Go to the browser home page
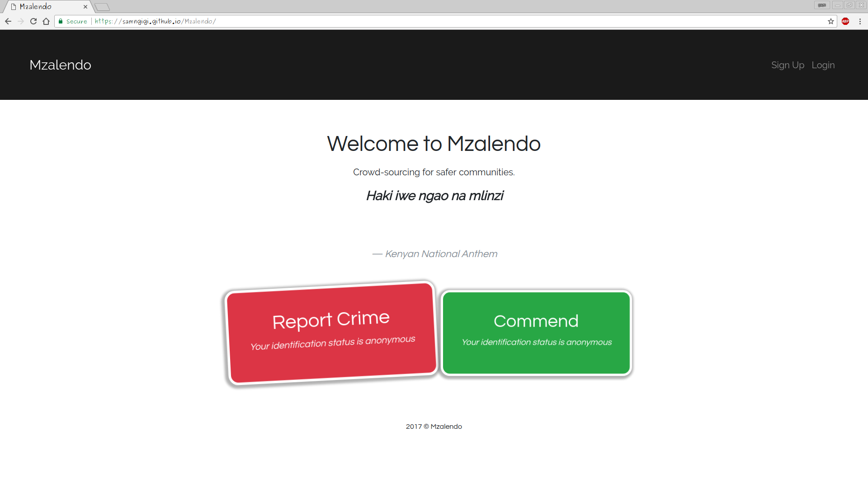 46,21
